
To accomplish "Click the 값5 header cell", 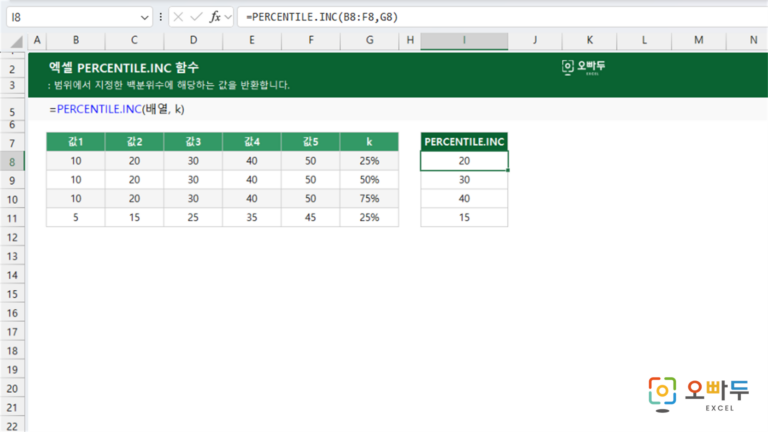I will coord(311,142).
